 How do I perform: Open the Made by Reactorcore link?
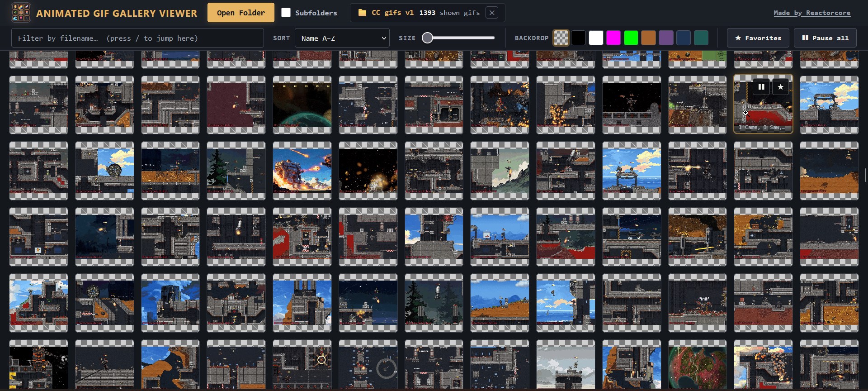coord(812,13)
